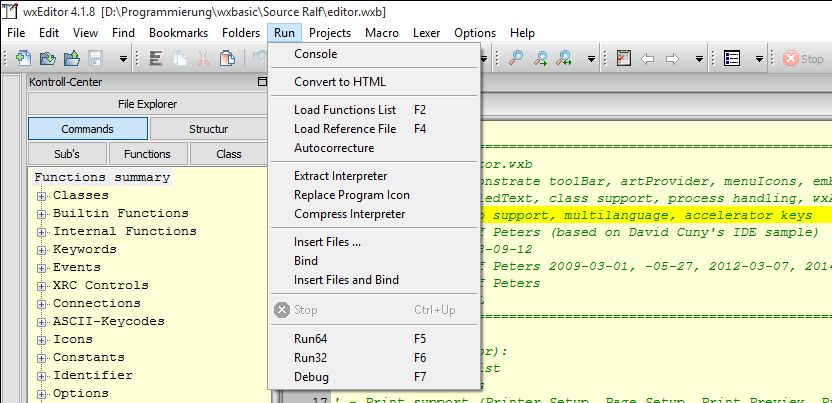Open the File Explorer panel button
This screenshot has width=832, height=403.
pyautogui.click(x=147, y=104)
